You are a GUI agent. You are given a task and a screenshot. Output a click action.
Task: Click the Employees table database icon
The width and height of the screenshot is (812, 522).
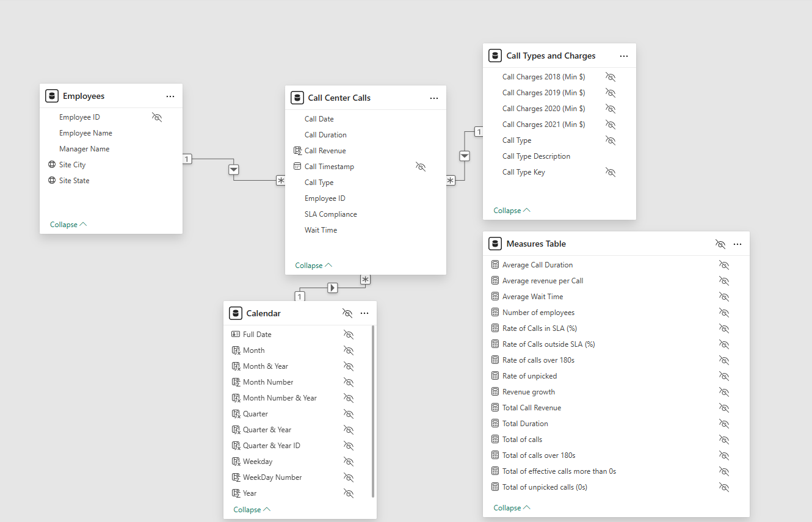click(52, 96)
